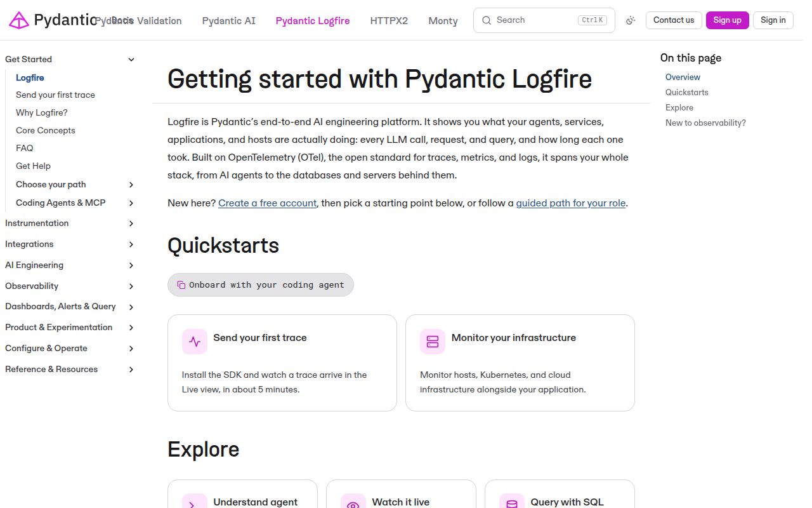Click the Watch it live eye icon
This screenshot has width=812, height=508.
353,502
